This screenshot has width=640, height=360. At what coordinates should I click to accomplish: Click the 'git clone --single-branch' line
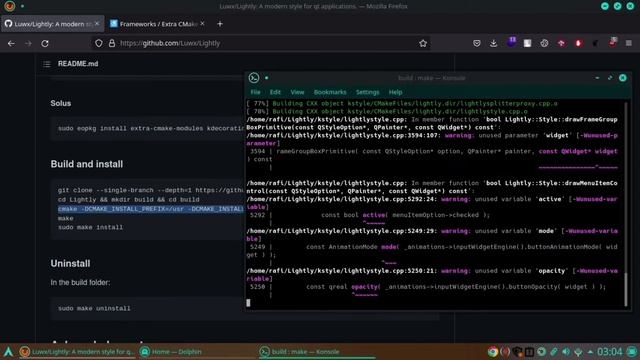click(151, 190)
